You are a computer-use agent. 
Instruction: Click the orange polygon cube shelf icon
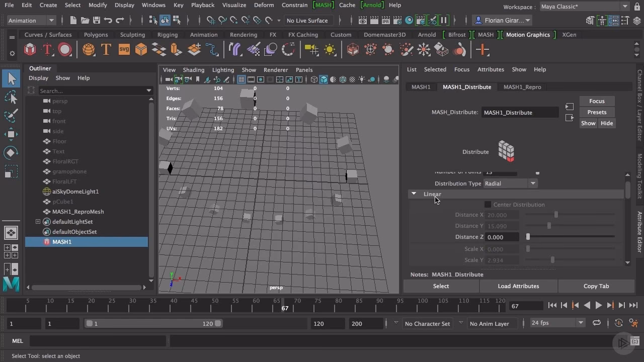[x=141, y=50]
